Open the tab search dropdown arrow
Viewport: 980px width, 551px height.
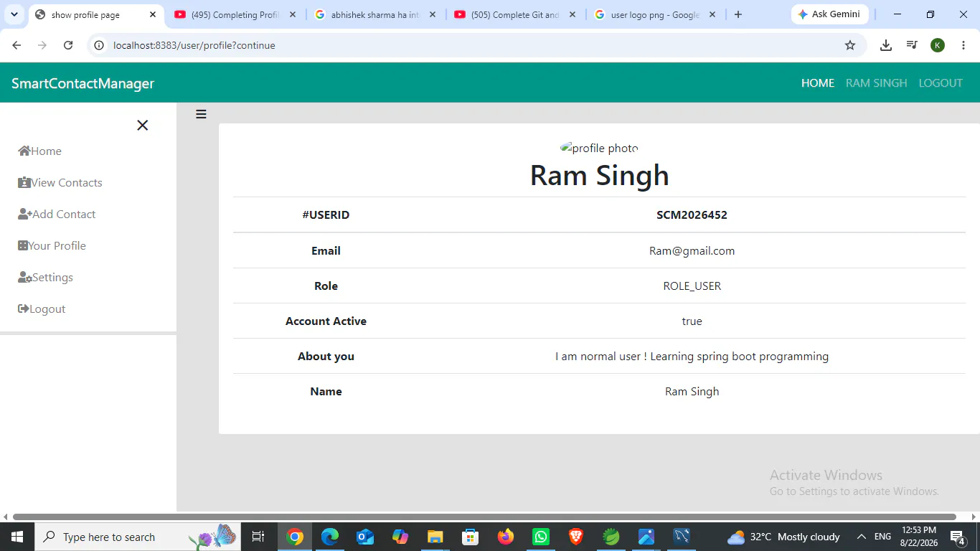tap(14, 14)
